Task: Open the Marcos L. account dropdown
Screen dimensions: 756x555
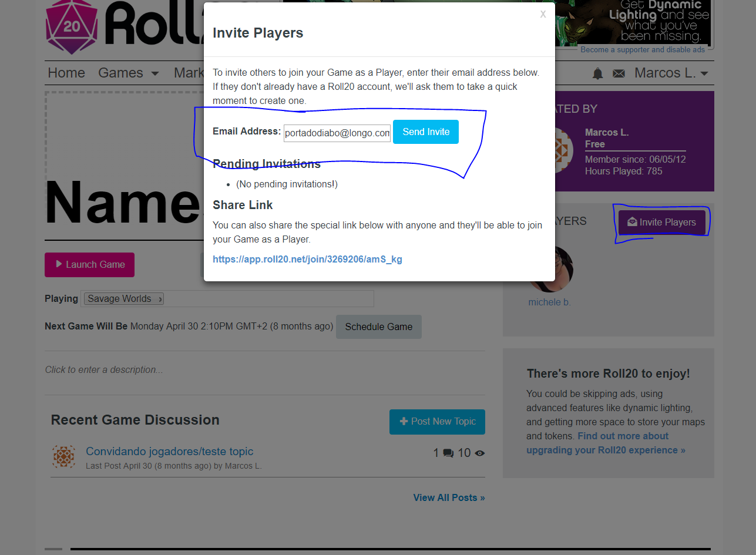Action: (x=671, y=73)
